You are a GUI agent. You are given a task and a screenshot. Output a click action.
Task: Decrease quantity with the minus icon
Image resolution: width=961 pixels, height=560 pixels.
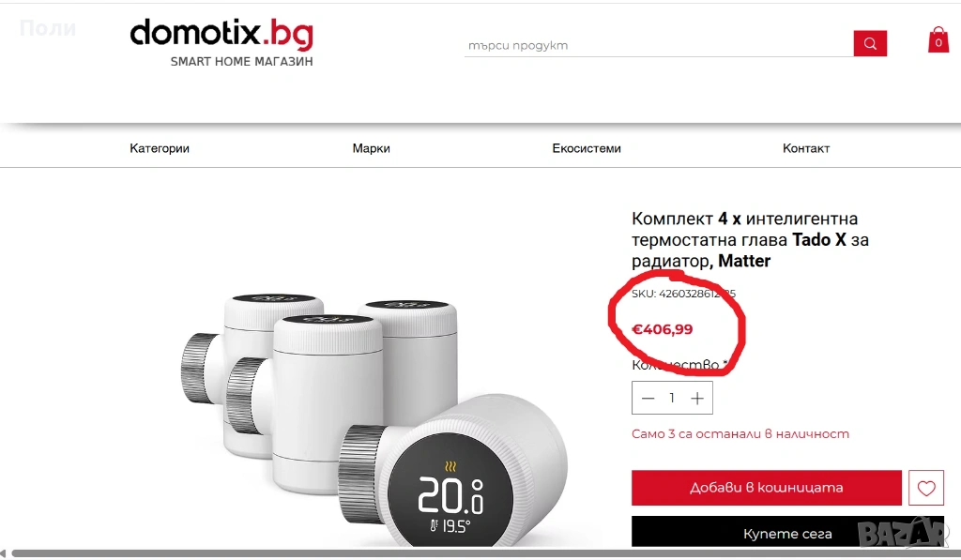648,399
